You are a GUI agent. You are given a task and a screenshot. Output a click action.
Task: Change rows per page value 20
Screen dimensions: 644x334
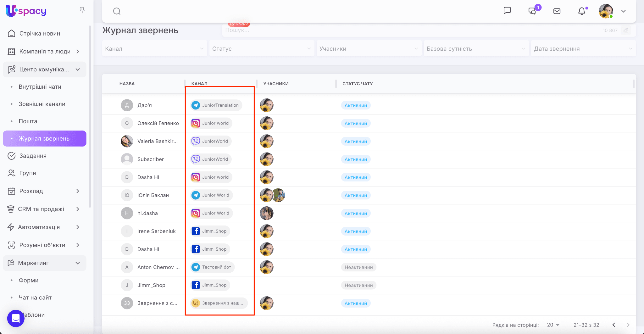[553, 325]
